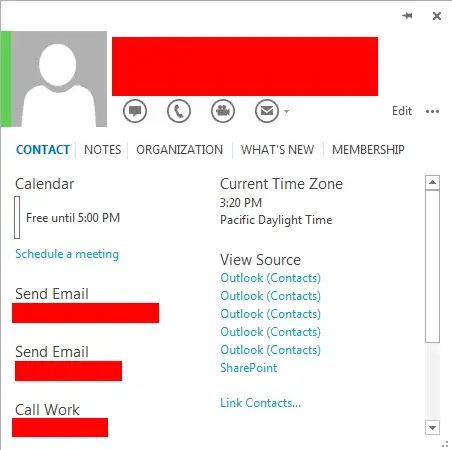Open first Outlook (Contacts) source link
The image size is (452, 450).
[x=270, y=278]
